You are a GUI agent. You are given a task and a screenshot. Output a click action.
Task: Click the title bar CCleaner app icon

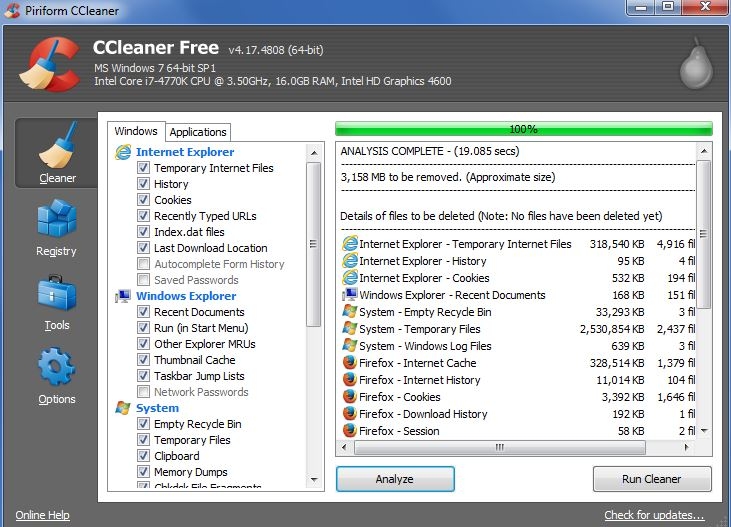pos(13,10)
